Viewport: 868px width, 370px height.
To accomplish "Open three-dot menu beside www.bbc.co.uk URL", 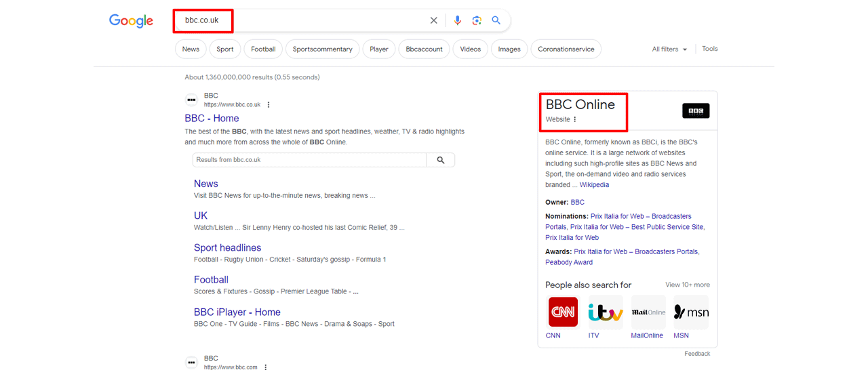I will click(269, 105).
